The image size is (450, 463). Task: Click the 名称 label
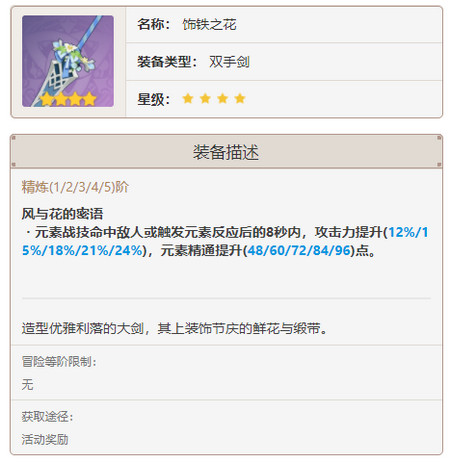154,24
